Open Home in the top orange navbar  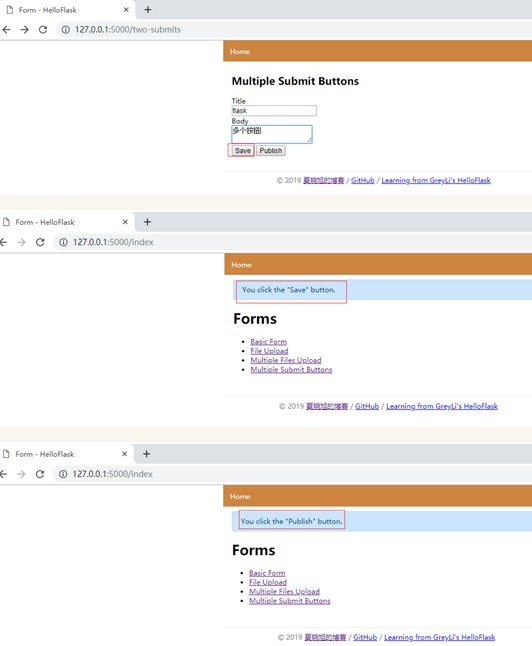click(x=240, y=51)
